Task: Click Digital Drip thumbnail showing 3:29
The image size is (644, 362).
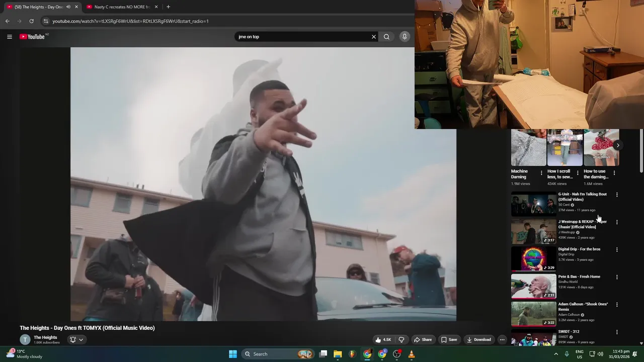Action: [x=534, y=259]
